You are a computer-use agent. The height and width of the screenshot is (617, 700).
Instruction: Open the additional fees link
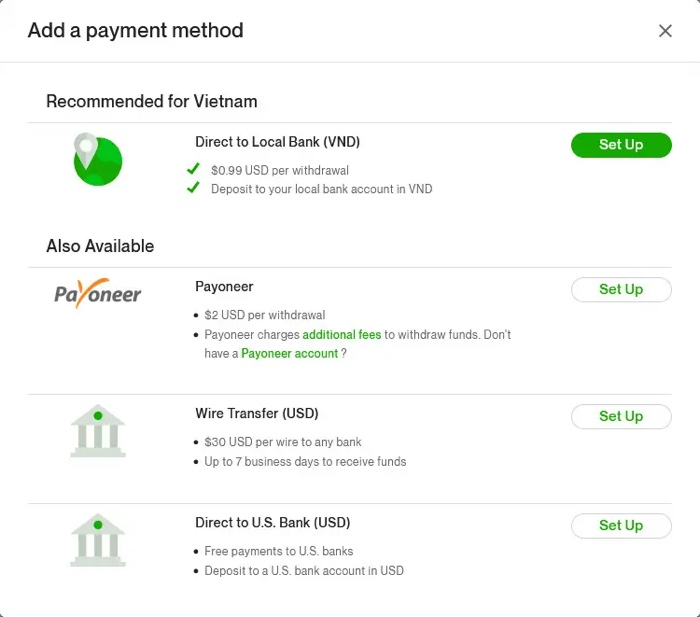342,335
